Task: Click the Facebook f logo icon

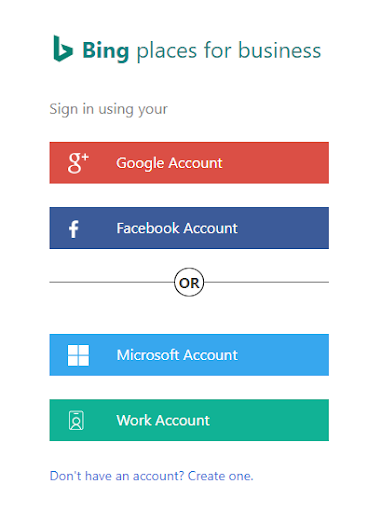Action: [74, 229]
